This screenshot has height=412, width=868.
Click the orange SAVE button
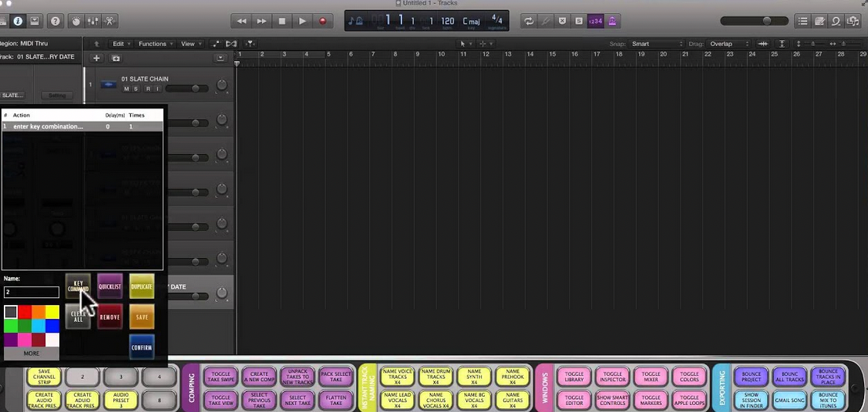142,317
